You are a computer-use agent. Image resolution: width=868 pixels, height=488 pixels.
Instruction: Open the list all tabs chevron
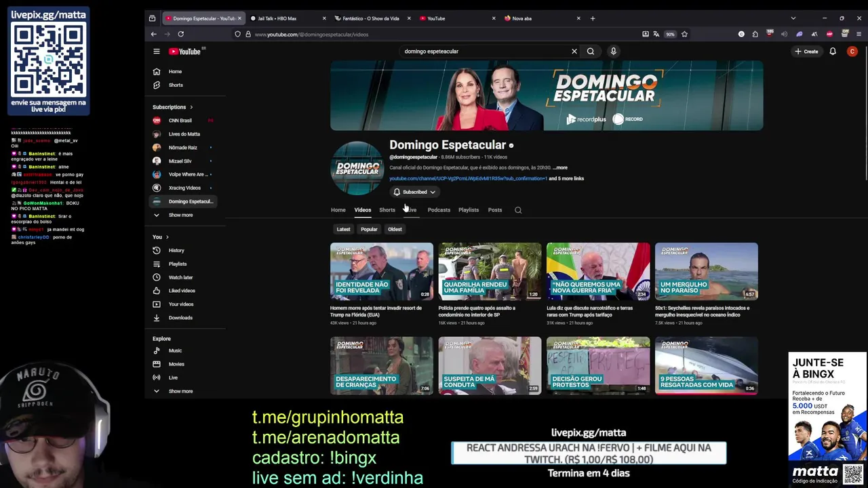(793, 18)
